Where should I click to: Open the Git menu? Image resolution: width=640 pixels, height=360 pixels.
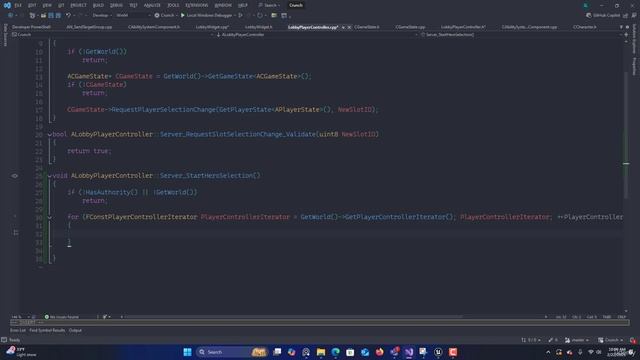pos(61,5)
